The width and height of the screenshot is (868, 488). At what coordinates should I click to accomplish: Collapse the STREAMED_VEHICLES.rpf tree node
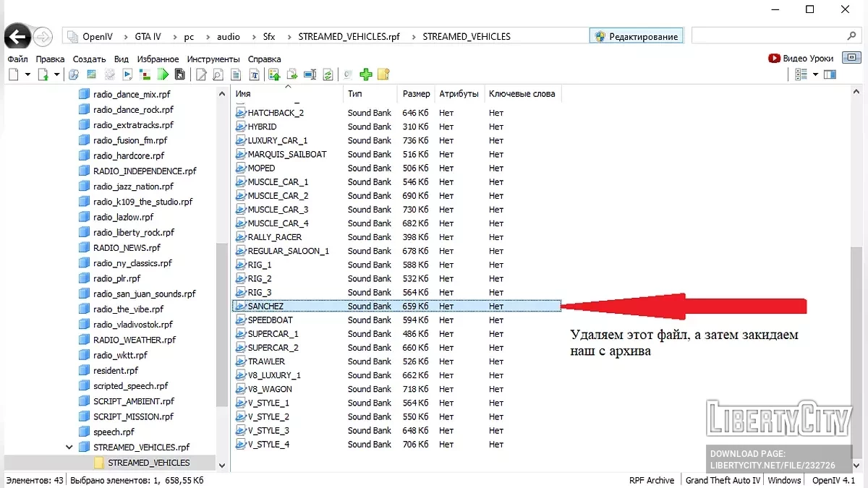pos(69,448)
